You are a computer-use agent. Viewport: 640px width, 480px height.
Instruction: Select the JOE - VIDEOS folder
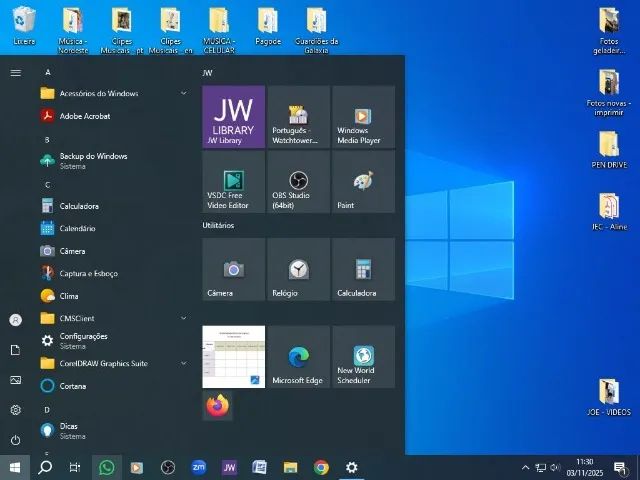[609, 397]
